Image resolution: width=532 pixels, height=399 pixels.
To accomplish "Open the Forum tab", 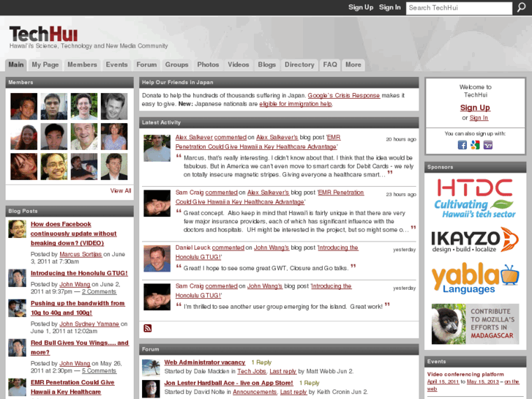I will pyautogui.click(x=146, y=64).
